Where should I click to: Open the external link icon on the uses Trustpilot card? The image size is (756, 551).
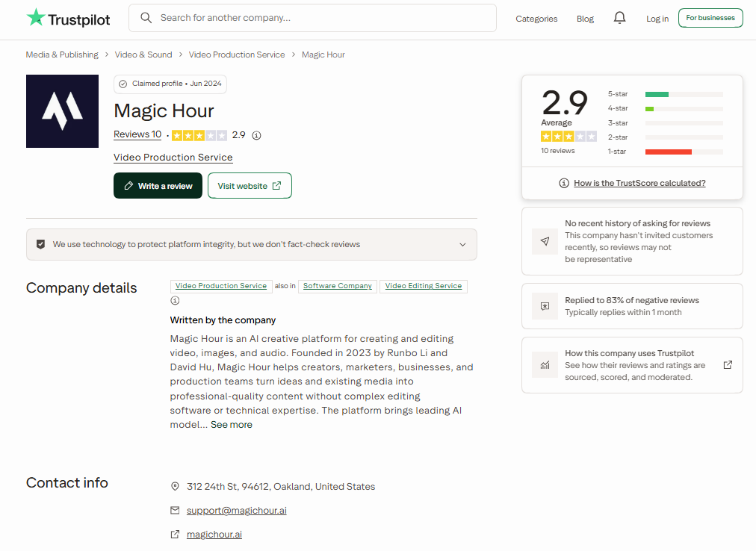728,365
